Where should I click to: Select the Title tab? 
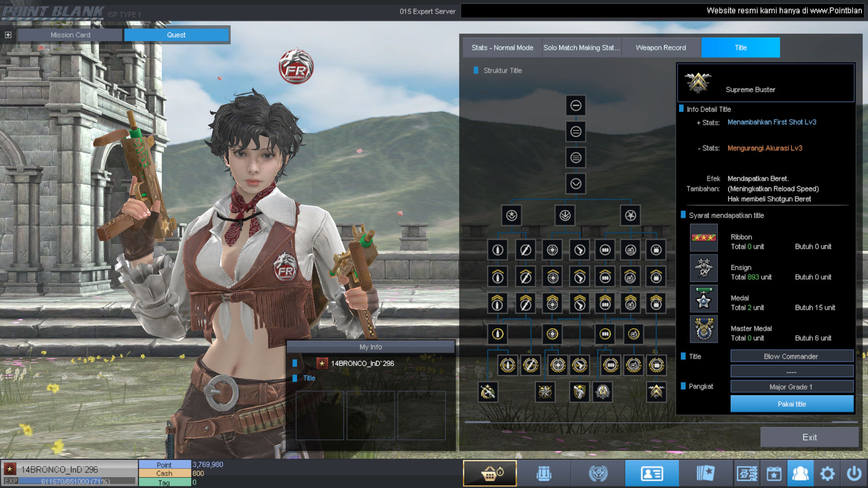[x=741, y=47]
